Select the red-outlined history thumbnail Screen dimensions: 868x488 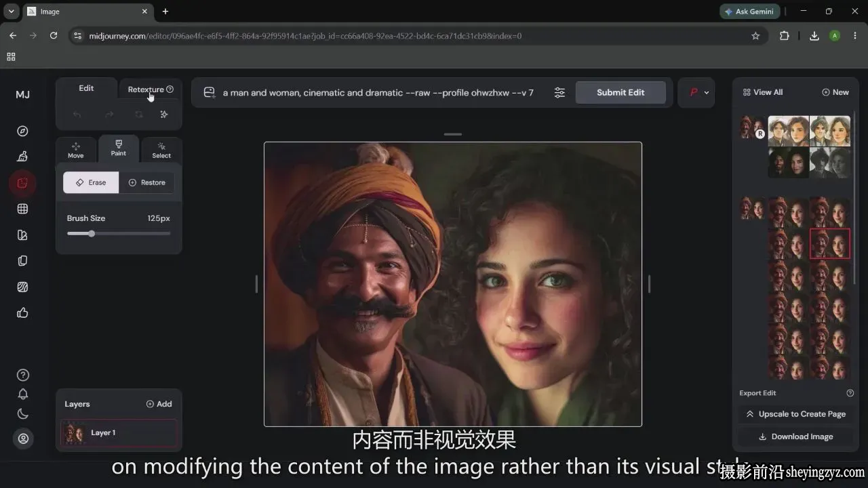tap(830, 244)
